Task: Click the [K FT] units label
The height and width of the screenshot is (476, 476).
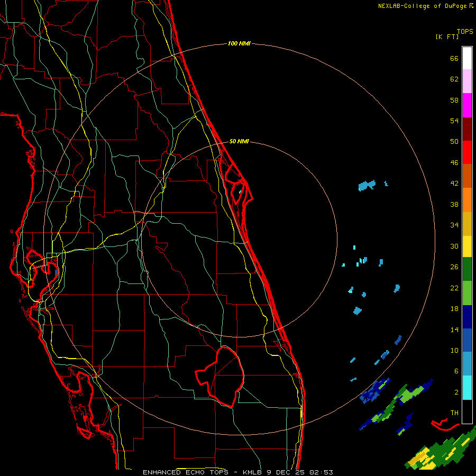Action: (x=447, y=36)
